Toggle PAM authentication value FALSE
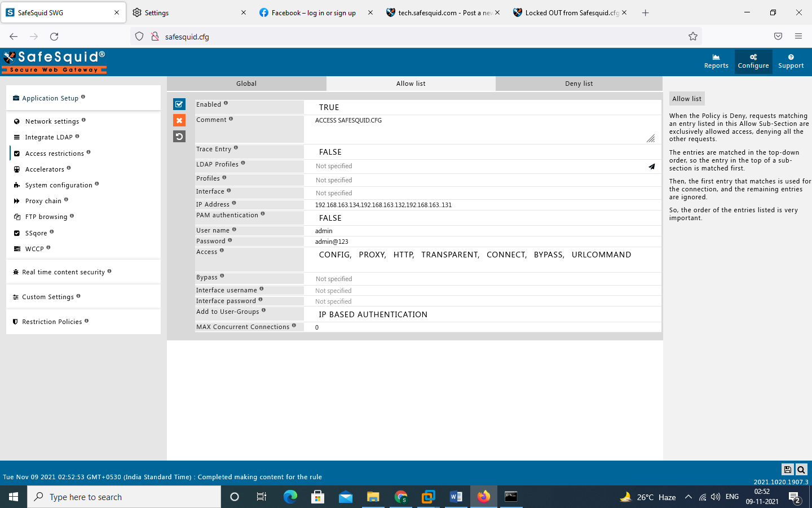The image size is (812, 508). pos(330,218)
